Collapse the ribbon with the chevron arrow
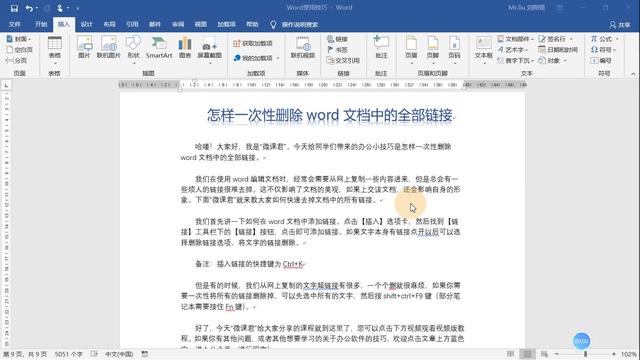Image resolution: width=640 pixels, height=360 pixels. (x=633, y=74)
